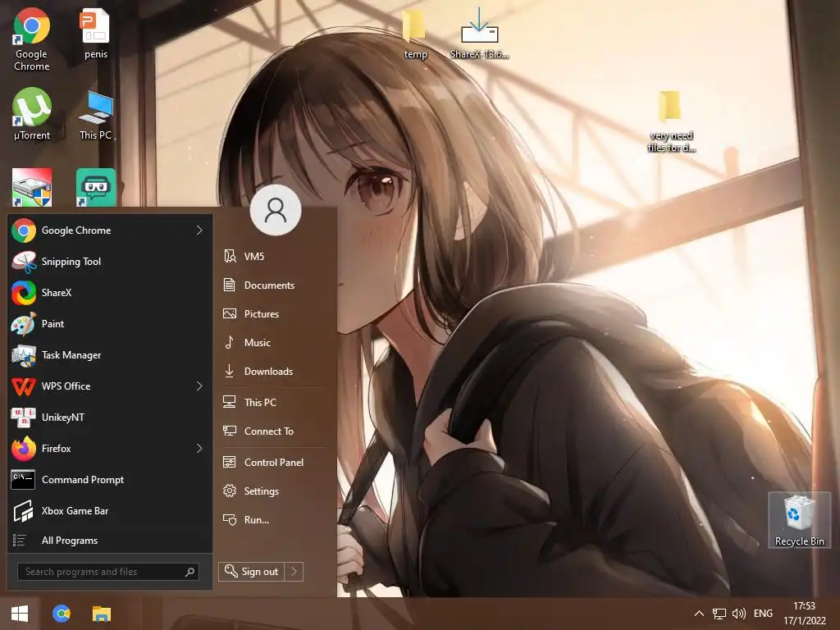Click the ENG language indicator
This screenshot has height=630, width=840.
click(763, 614)
